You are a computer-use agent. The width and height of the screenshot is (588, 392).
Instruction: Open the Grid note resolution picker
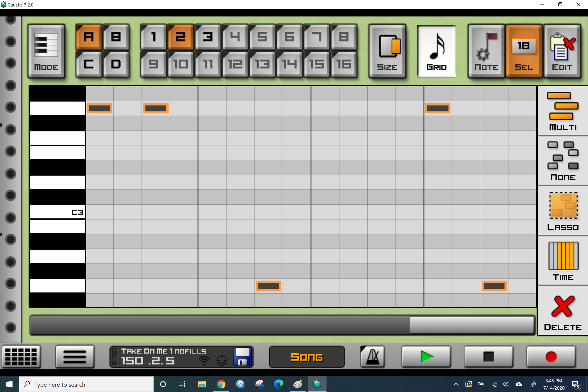(436, 51)
